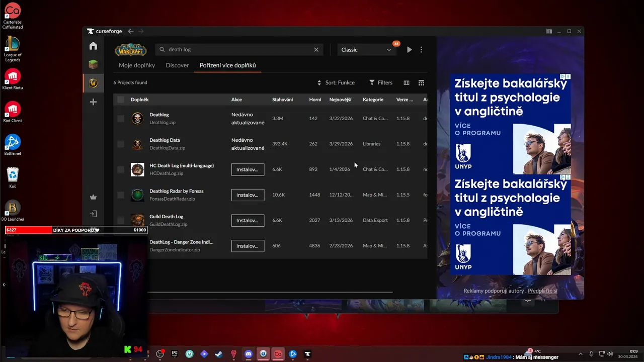The image size is (644, 362).
Task: Check the Deathlog Radar by Fonsas checkbox
Action: (121, 195)
